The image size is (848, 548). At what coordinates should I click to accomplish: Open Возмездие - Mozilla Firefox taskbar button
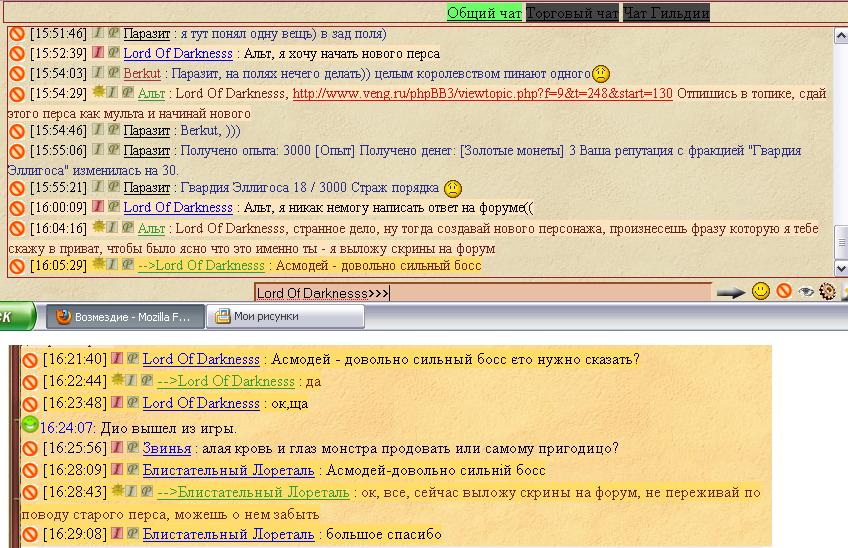click(x=125, y=317)
